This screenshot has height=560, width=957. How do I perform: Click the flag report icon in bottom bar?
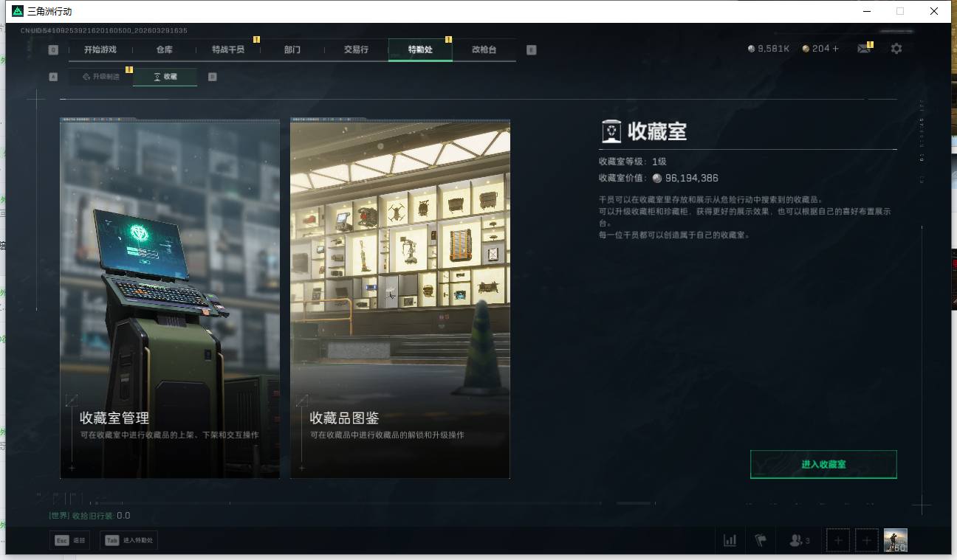(759, 539)
